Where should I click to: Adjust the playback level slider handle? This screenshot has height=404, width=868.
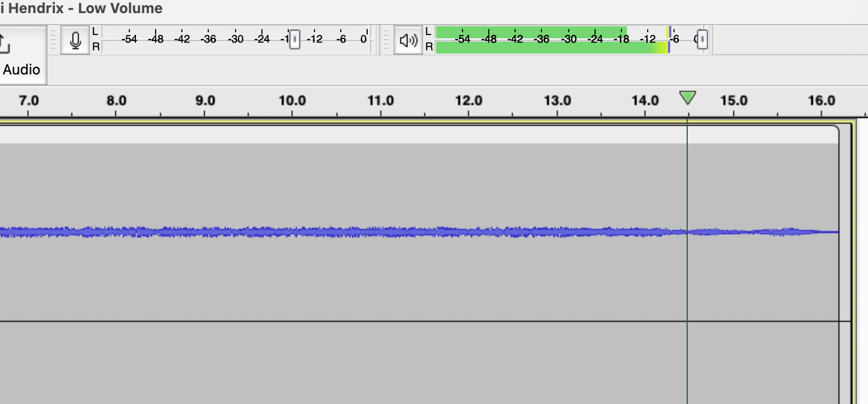point(702,39)
